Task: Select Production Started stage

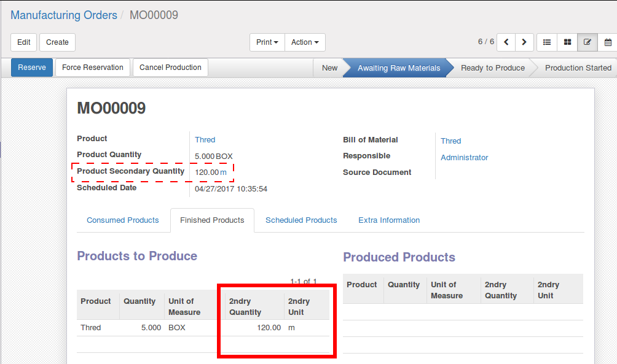Action: [x=578, y=68]
